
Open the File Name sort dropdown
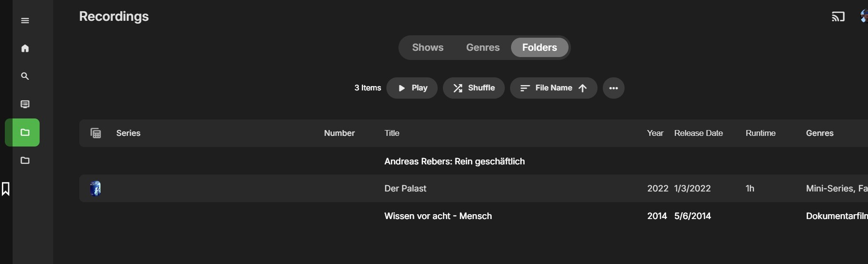point(554,88)
